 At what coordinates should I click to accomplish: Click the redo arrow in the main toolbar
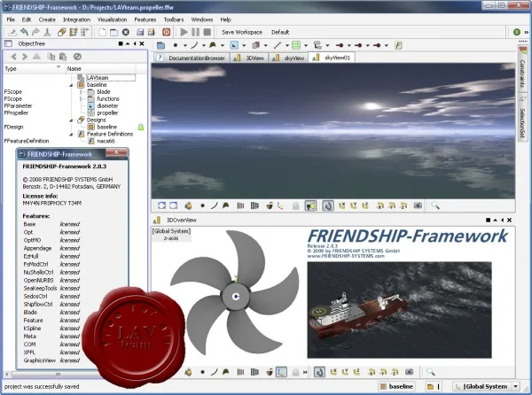point(35,32)
